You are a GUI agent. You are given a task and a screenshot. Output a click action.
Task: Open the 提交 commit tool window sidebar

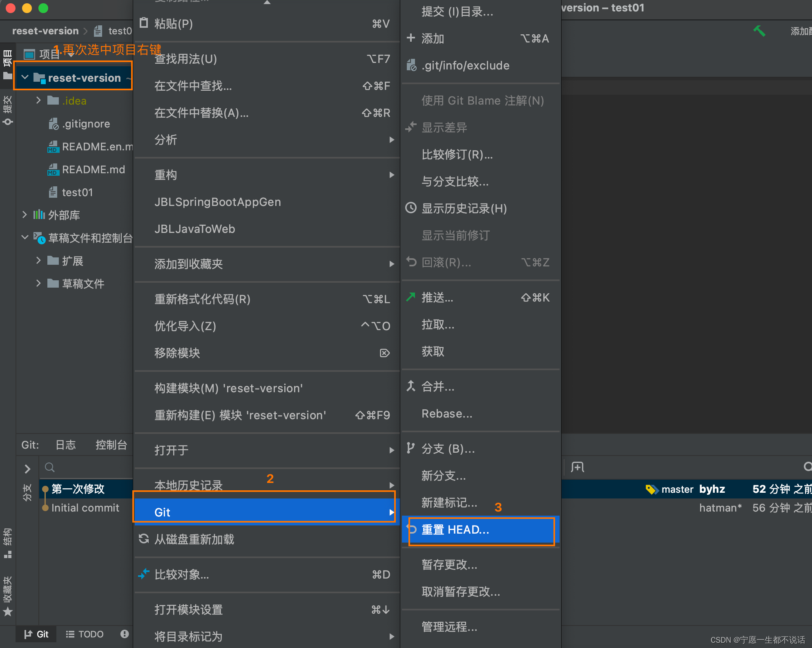(x=7, y=110)
